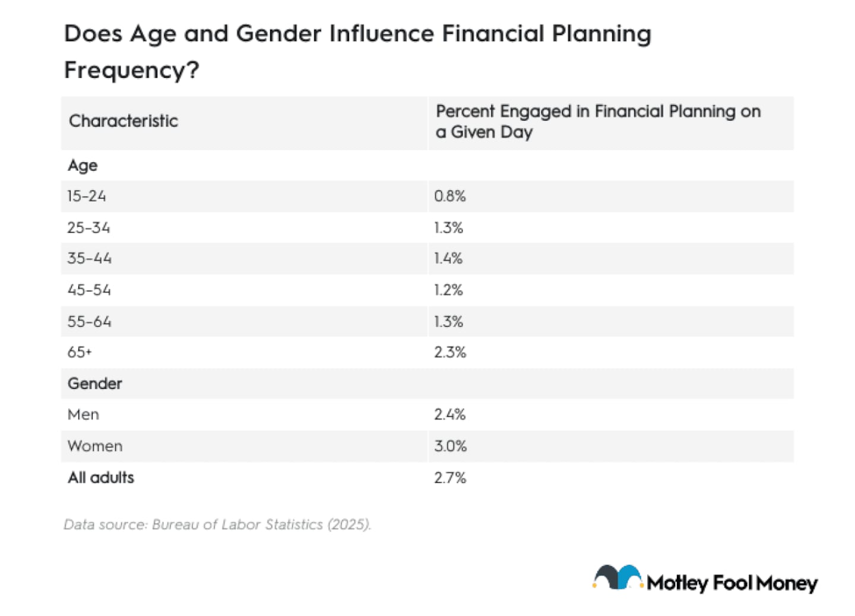Select the 65+ age row label

(80, 353)
